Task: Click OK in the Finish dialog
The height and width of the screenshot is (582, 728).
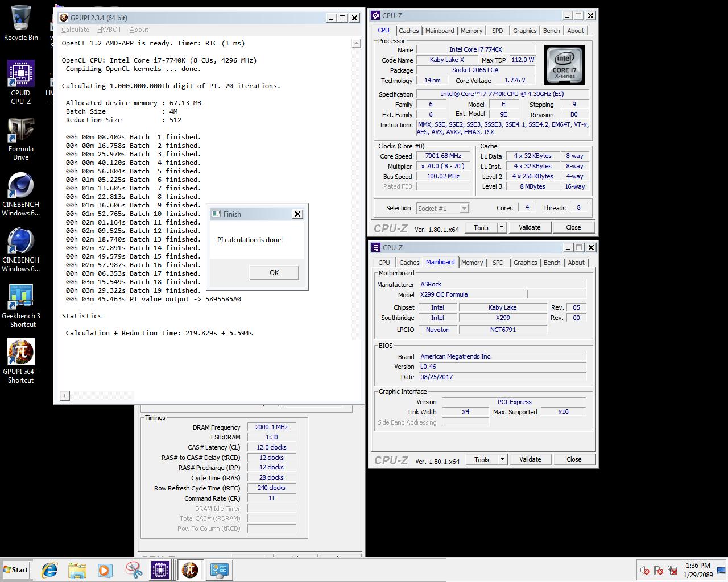Action: coord(274,272)
